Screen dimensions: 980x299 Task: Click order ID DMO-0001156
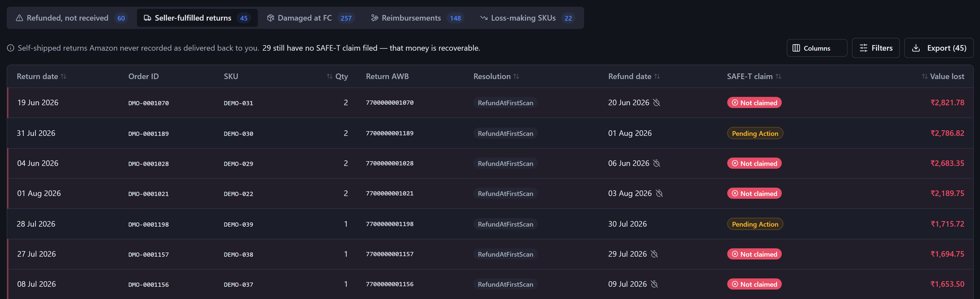(x=148, y=285)
